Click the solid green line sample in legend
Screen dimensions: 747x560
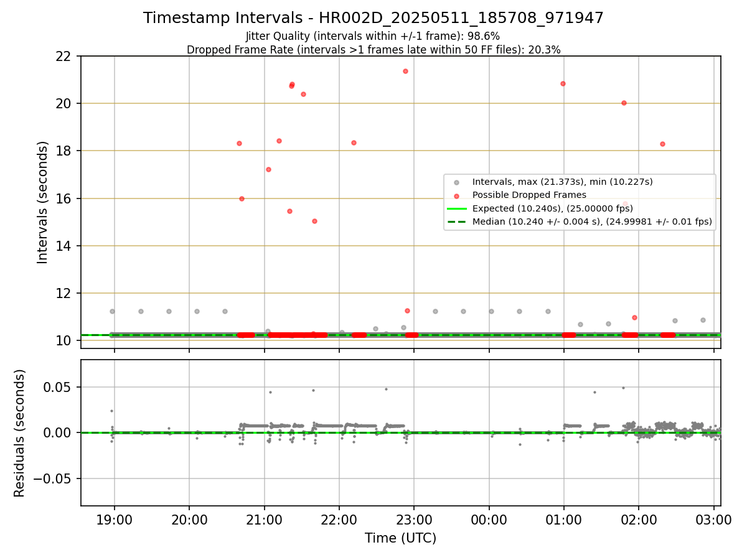pos(456,208)
